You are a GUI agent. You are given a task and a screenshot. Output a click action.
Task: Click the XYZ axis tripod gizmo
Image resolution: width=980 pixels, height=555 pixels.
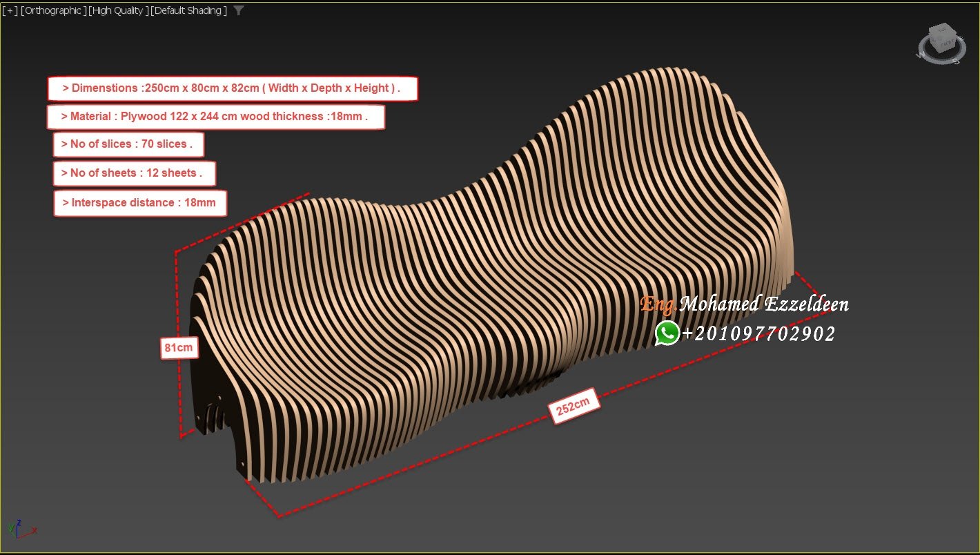(23, 528)
